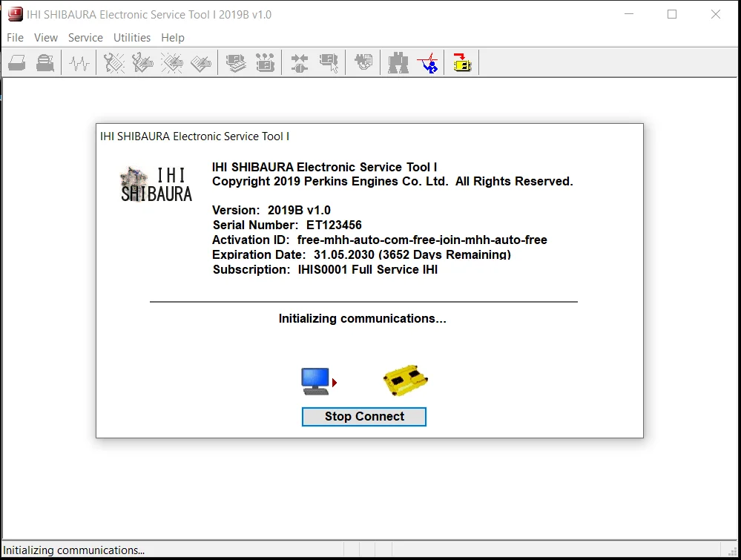
Task: Click Subscription IHIS0001 Full Service IHI text
Action: pos(325,269)
